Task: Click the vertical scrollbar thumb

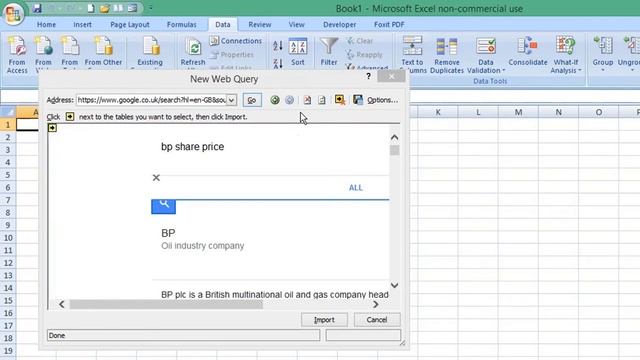Action: (394, 150)
